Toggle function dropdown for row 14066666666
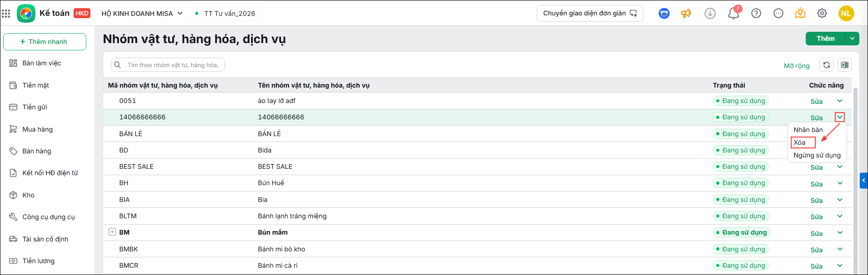The height and width of the screenshot is (275, 868). click(840, 117)
